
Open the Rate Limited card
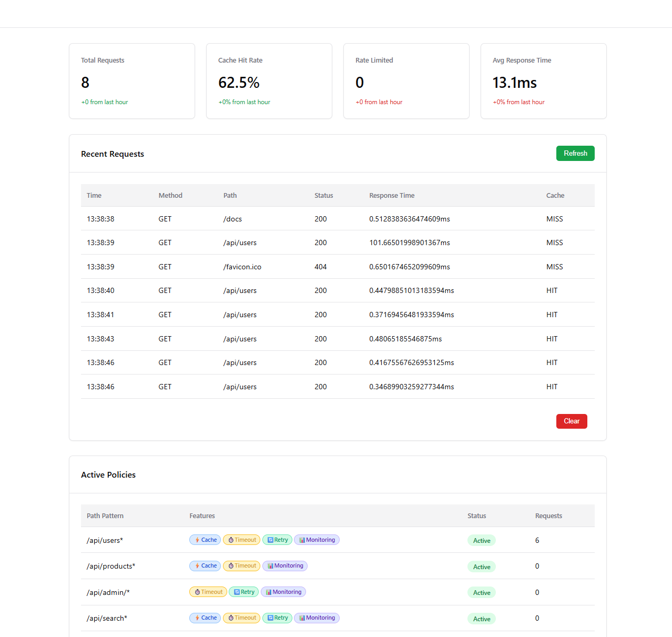406,81
